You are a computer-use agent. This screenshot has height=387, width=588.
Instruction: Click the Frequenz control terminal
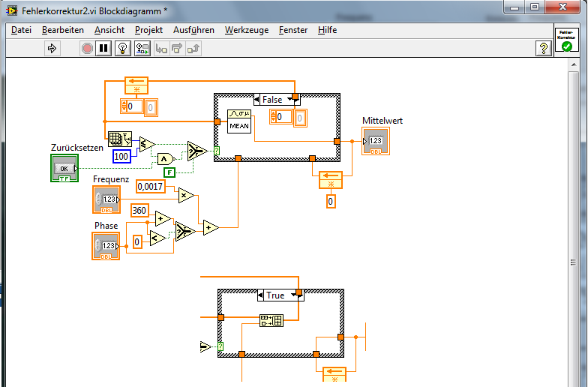(106, 199)
